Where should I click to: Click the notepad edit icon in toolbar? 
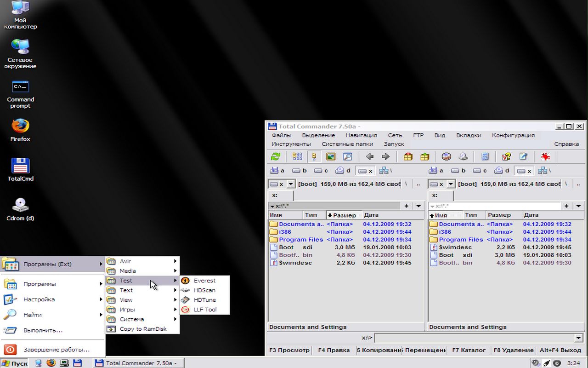coord(523,157)
